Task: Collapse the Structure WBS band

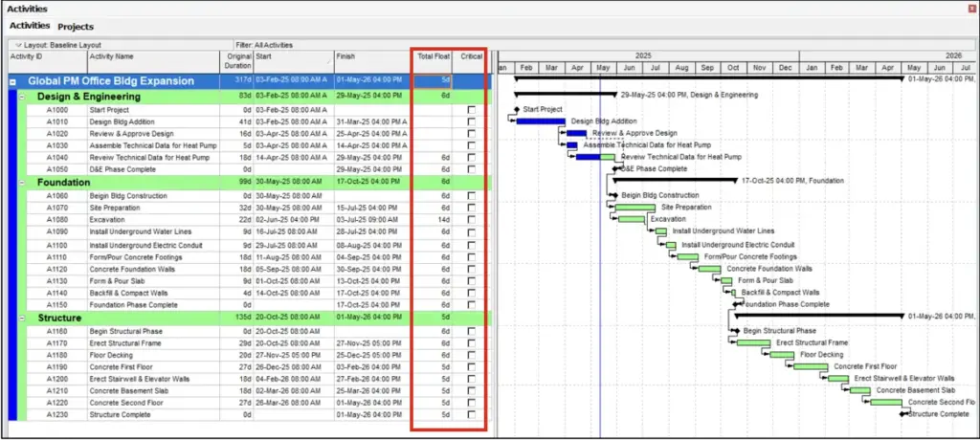Action: pyautogui.click(x=22, y=318)
